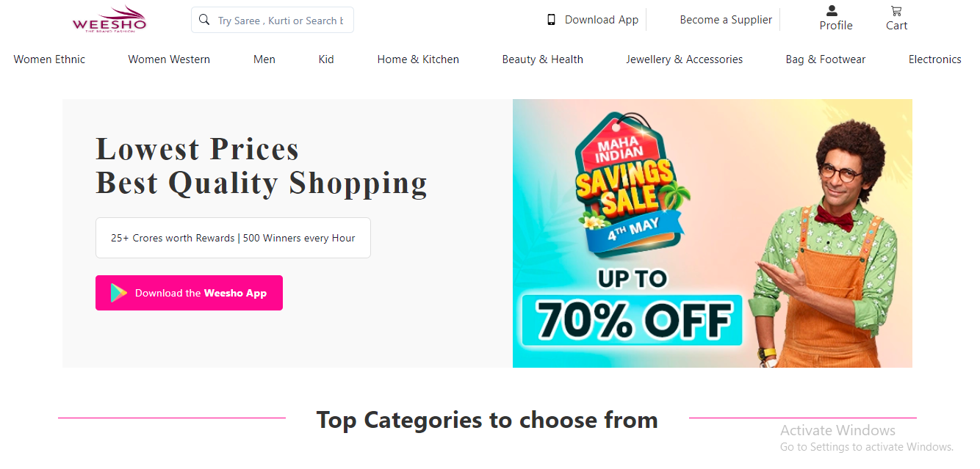Open the Profile user icon

(x=832, y=11)
